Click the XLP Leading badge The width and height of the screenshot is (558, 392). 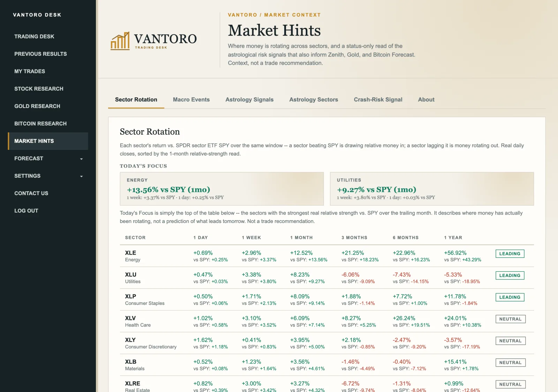point(510,297)
